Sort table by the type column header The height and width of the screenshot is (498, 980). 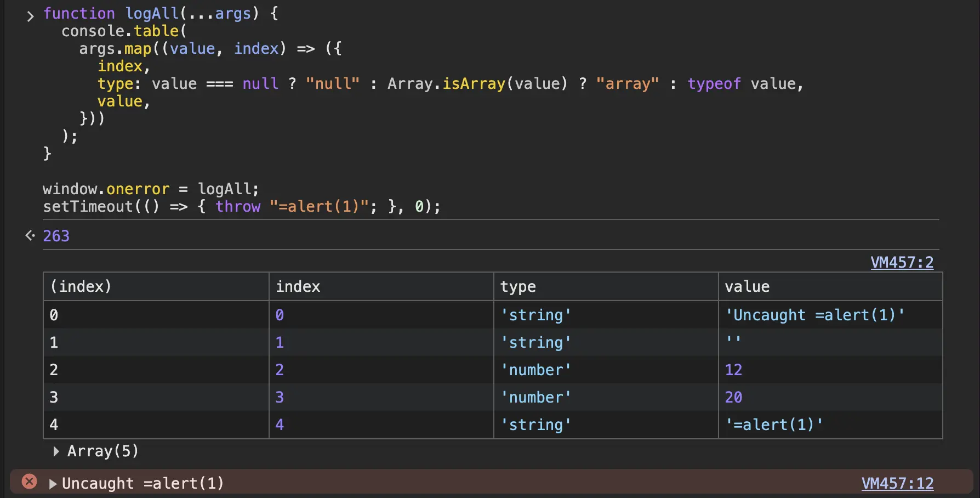tap(606, 286)
